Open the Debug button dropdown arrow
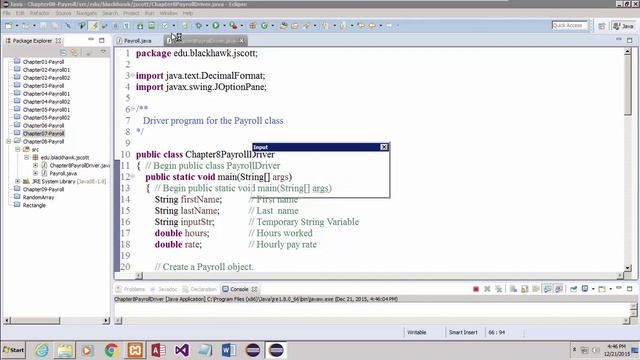Image resolution: width=640 pixels, height=360 pixels. [x=207, y=26]
